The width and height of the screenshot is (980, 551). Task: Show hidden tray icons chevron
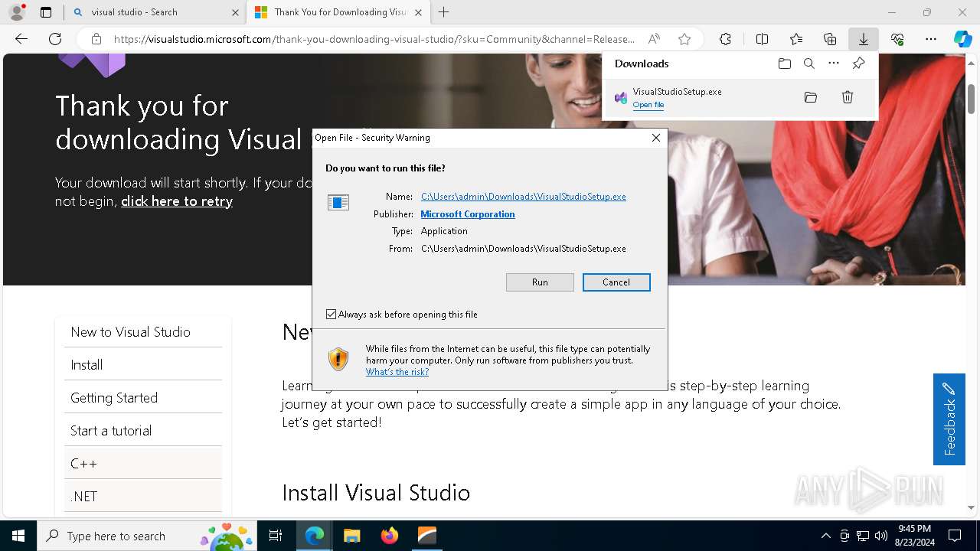825,536
